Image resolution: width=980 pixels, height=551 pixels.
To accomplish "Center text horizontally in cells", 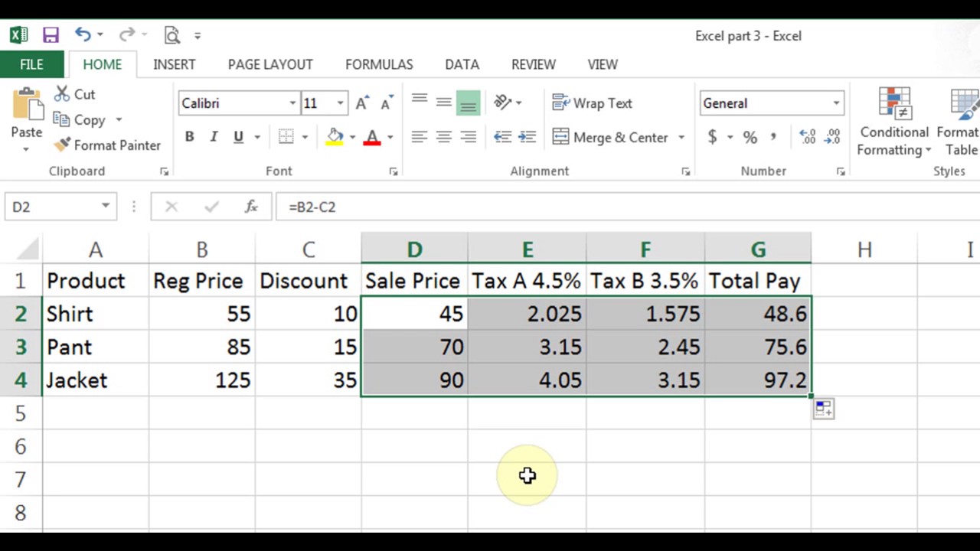I will (x=443, y=137).
